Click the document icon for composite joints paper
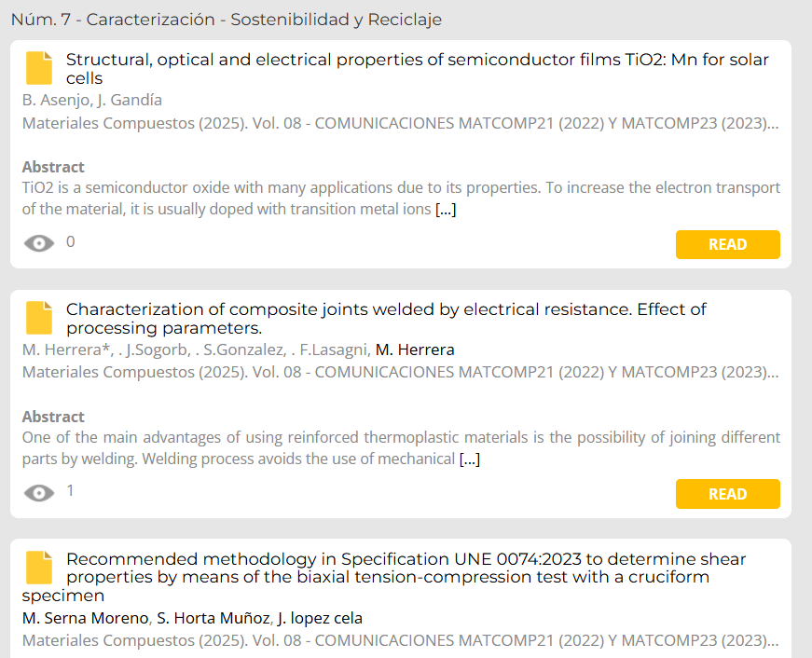Viewport: 812px width, 658px height. pyautogui.click(x=39, y=318)
